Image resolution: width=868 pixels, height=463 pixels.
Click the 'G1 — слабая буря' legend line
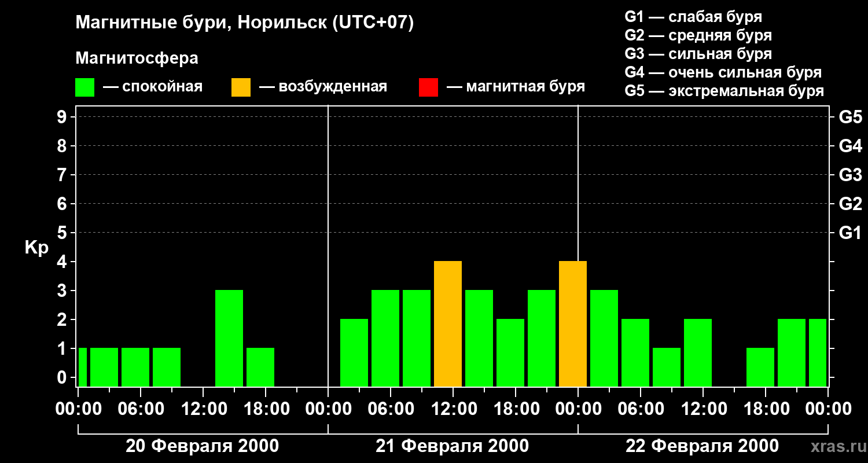point(693,16)
